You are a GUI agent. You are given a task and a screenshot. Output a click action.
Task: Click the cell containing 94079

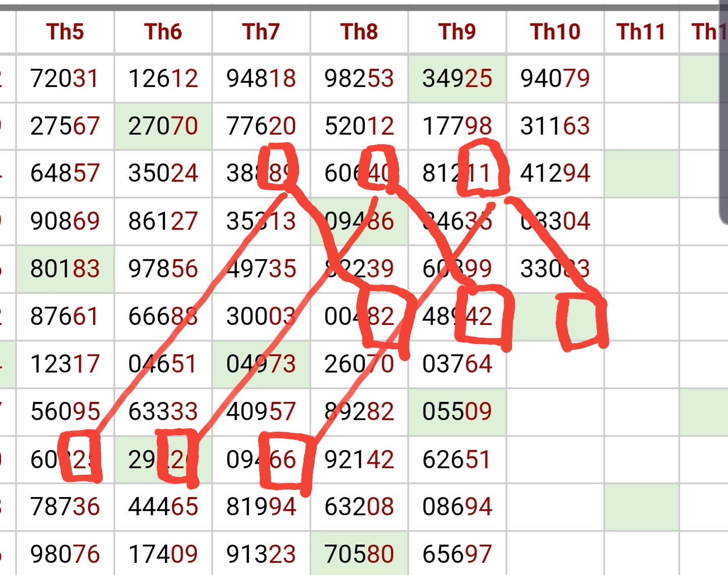tap(555, 79)
